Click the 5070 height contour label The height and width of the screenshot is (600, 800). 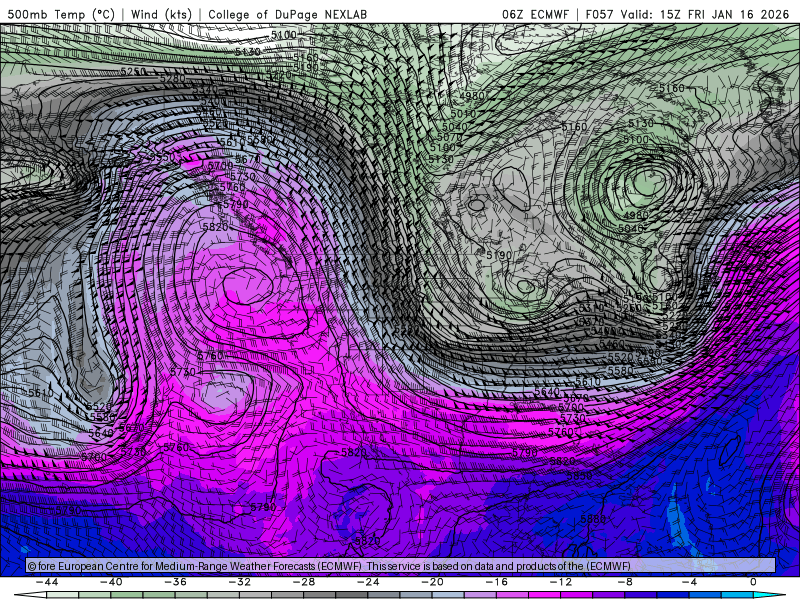[x=449, y=137]
